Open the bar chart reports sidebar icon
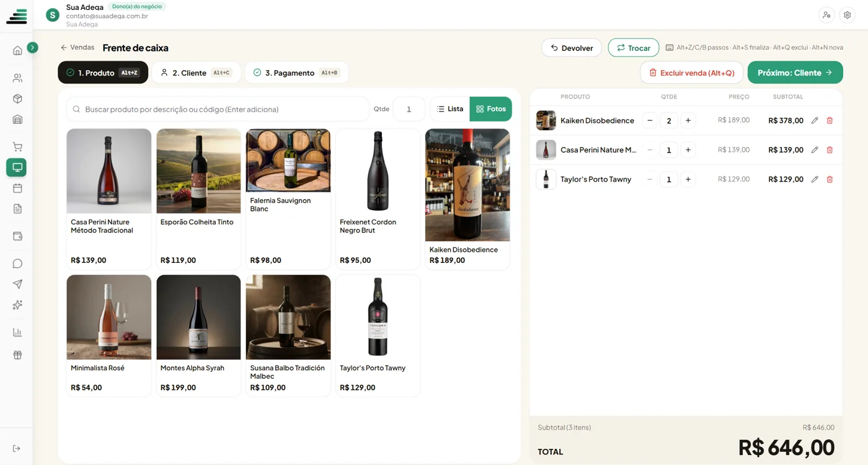The height and width of the screenshot is (465, 868). pyautogui.click(x=17, y=332)
